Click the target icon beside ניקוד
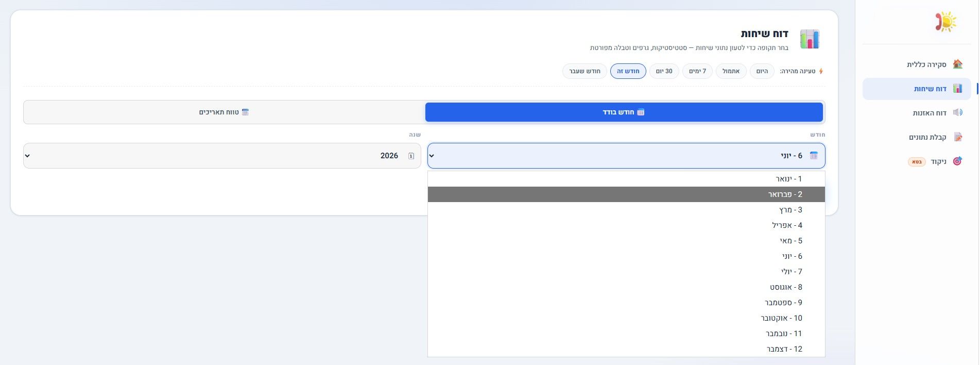The height and width of the screenshot is (365, 980). [957, 161]
